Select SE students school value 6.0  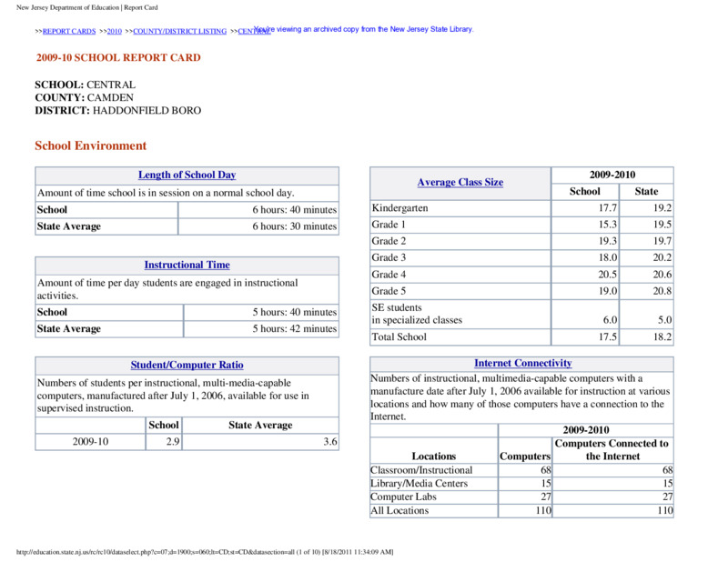pyautogui.click(x=610, y=320)
